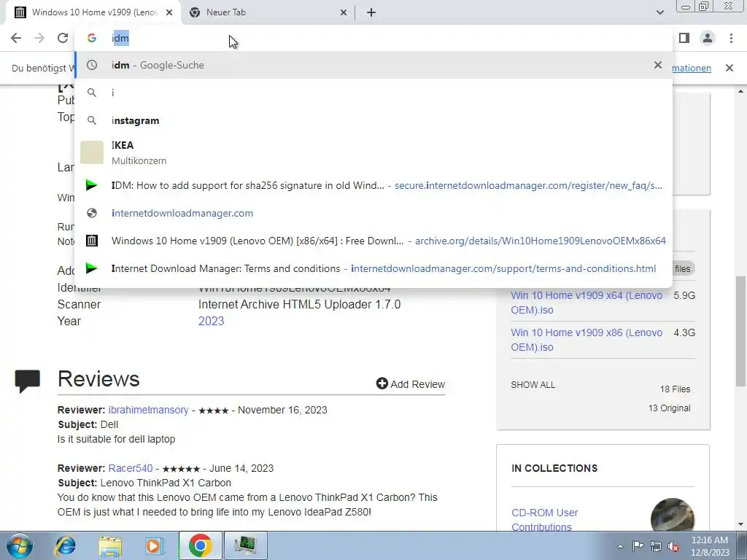This screenshot has width=747, height=560.
Task: Click the network tray icon
Action: 656,546
